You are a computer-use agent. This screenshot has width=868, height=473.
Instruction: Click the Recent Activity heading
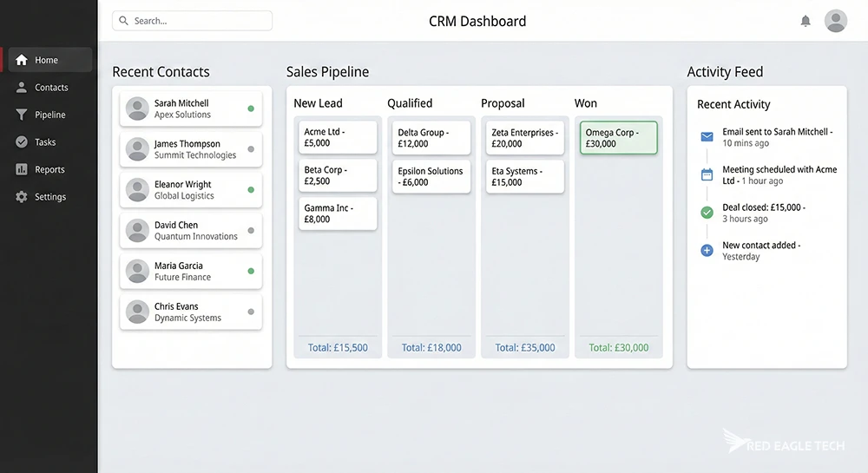733,104
